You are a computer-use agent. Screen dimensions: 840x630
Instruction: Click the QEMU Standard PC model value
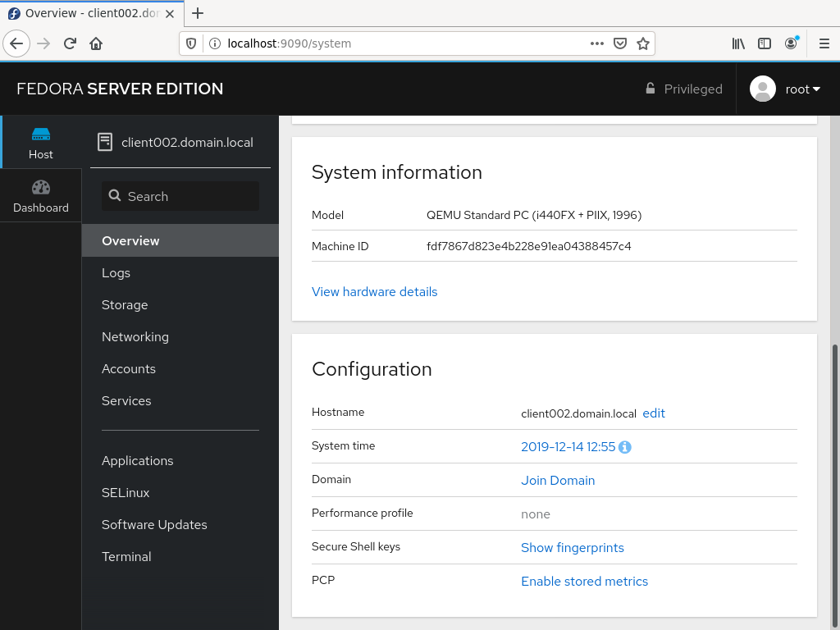coord(534,215)
